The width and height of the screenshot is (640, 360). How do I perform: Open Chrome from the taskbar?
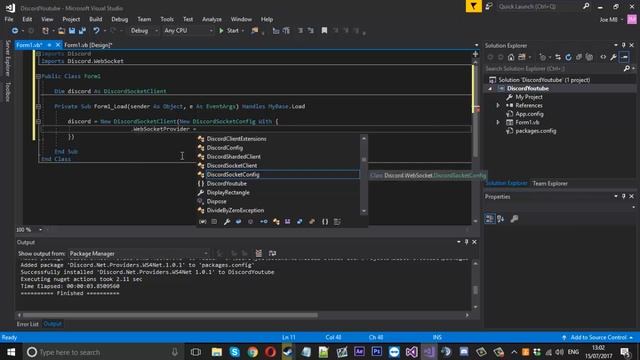pyautogui.click(x=253, y=352)
